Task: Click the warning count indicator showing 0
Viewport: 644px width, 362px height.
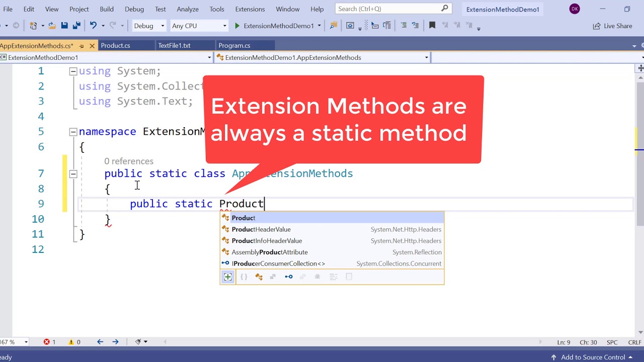Action: coord(74,342)
